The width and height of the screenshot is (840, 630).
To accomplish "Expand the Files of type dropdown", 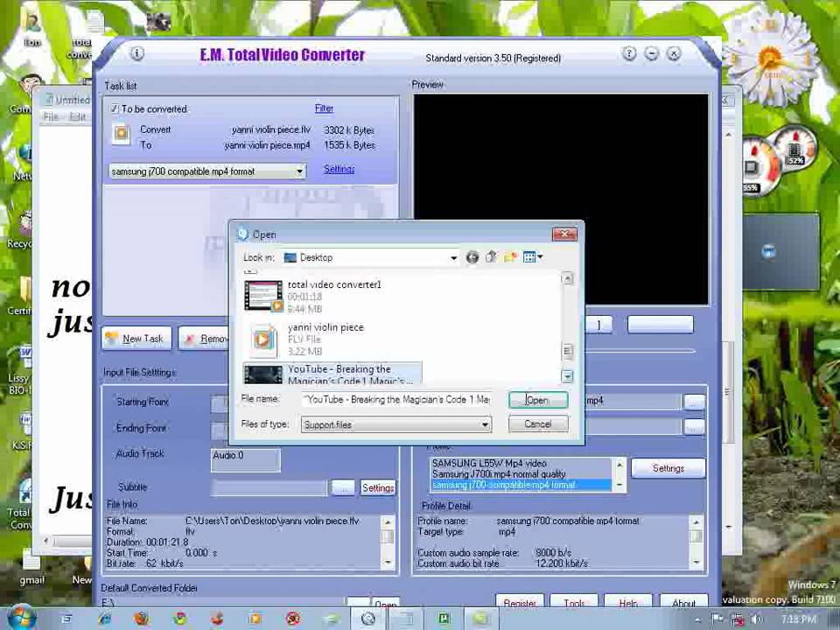I will click(485, 425).
